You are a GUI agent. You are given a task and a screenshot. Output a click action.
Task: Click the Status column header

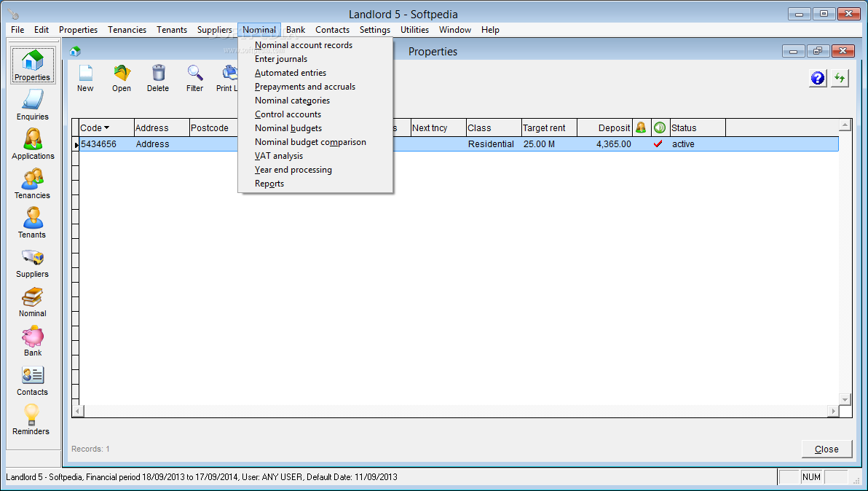click(x=698, y=128)
